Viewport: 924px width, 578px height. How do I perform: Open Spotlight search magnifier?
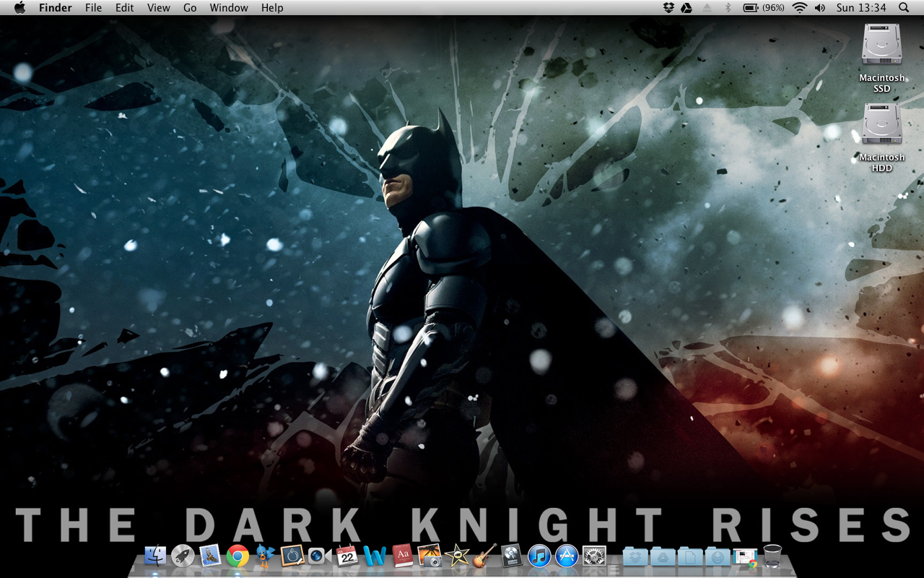pos(904,7)
